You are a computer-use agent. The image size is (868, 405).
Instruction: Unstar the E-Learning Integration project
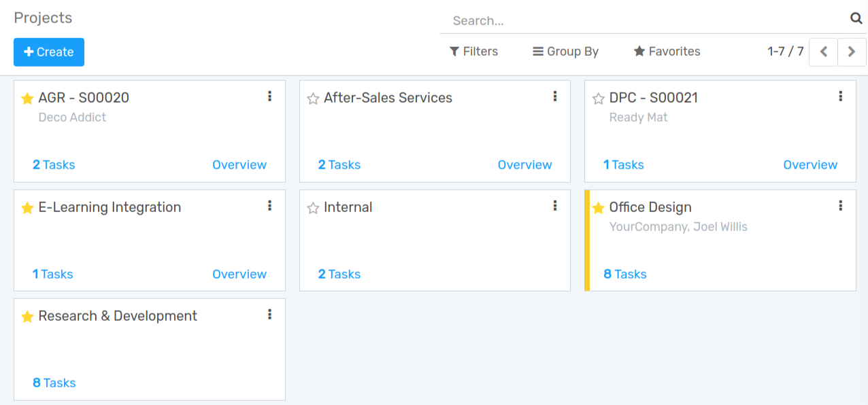point(27,208)
